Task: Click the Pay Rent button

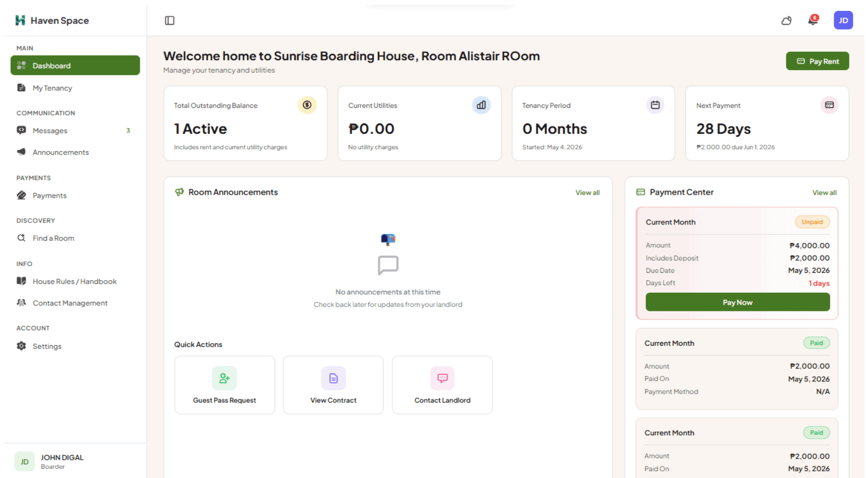Action: [x=818, y=61]
